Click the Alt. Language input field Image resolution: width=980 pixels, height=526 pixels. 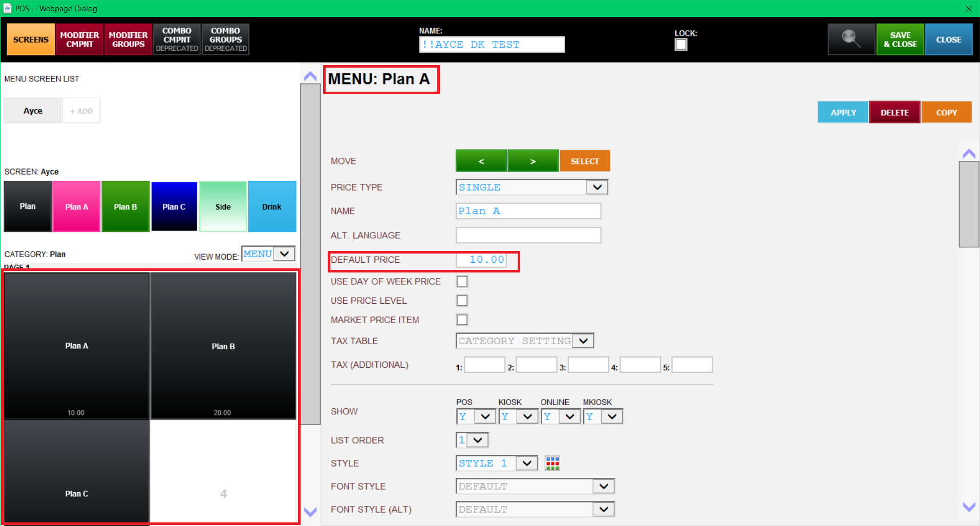coord(528,235)
